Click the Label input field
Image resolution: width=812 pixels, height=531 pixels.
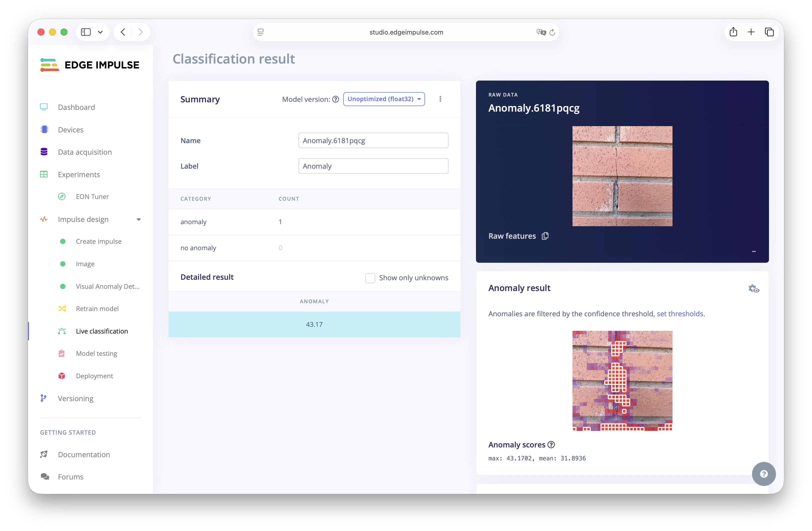coord(373,166)
